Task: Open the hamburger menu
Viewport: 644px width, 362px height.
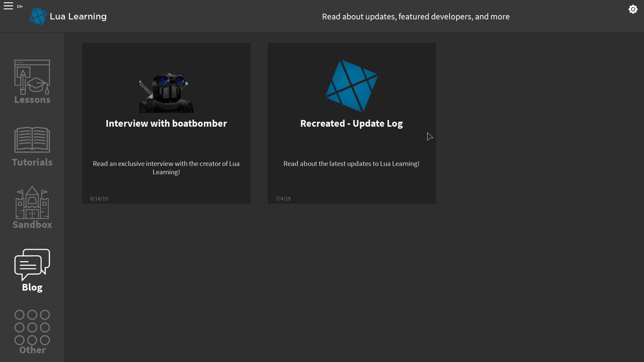Action: tap(8, 7)
